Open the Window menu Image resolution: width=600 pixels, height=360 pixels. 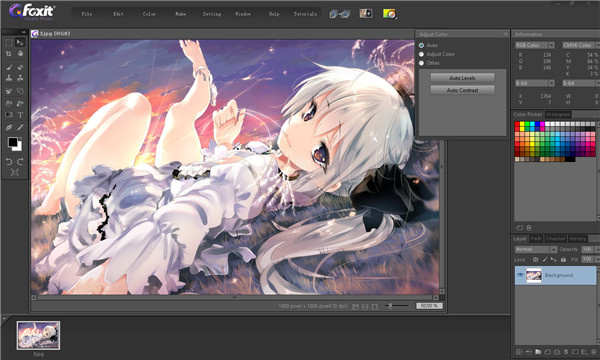point(243,14)
